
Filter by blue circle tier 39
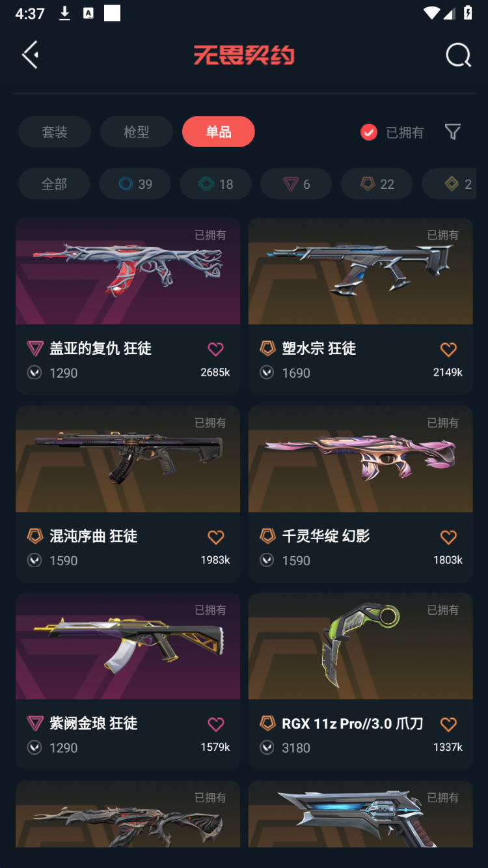tap(135, 184)
